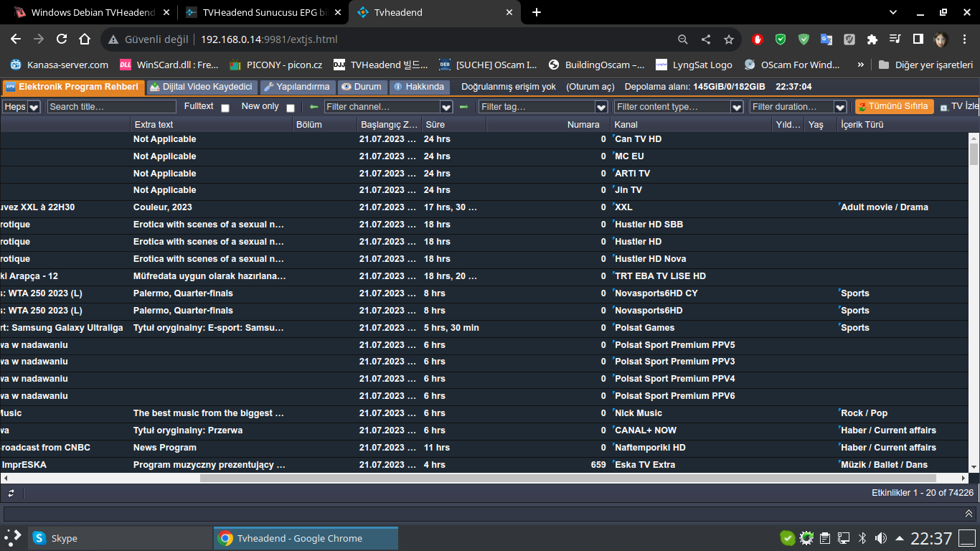Image resolution: width=980 pixels, height=551 pixels.
Task: Click the green left arrow before Filter channel
Action: tap(314, 107)
